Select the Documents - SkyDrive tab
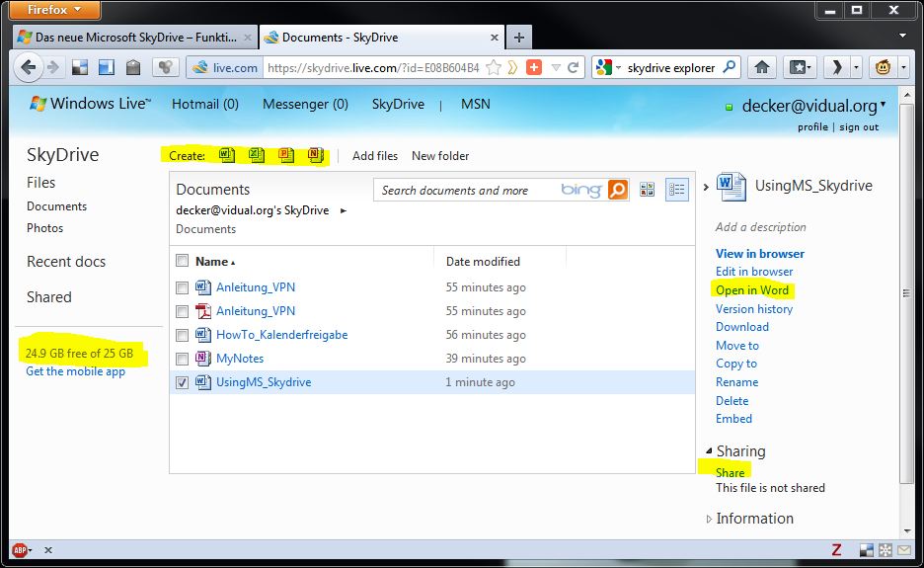Viewport: 924px width, 568px height. coord(381,38)
